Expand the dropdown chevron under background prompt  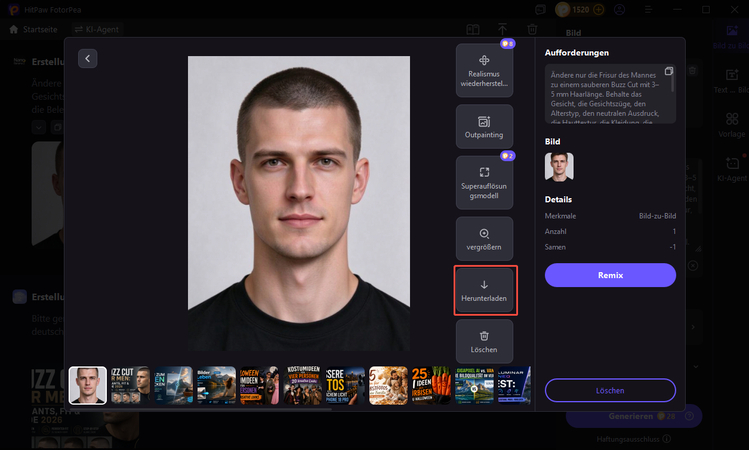(x=39, y=127)
